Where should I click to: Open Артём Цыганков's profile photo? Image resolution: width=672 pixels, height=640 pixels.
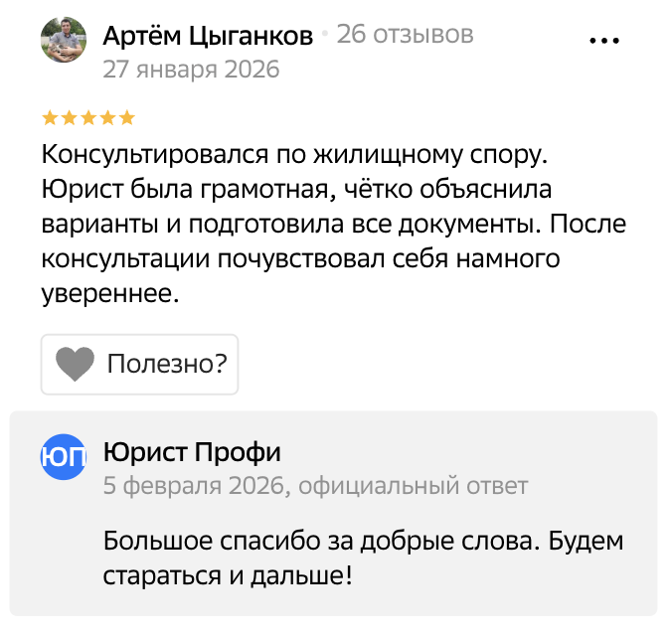[64, 41]
